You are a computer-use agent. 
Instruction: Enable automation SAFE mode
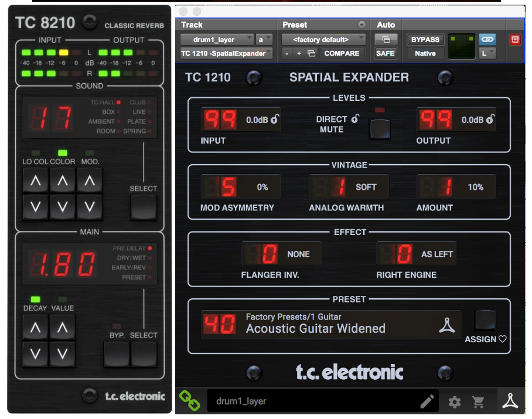[386, 53]
